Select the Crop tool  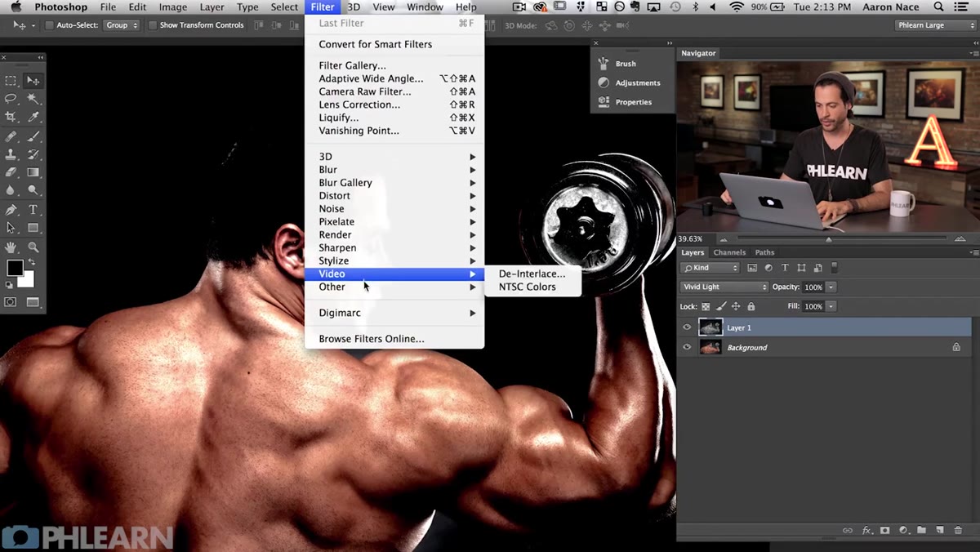tap(11, 118)
